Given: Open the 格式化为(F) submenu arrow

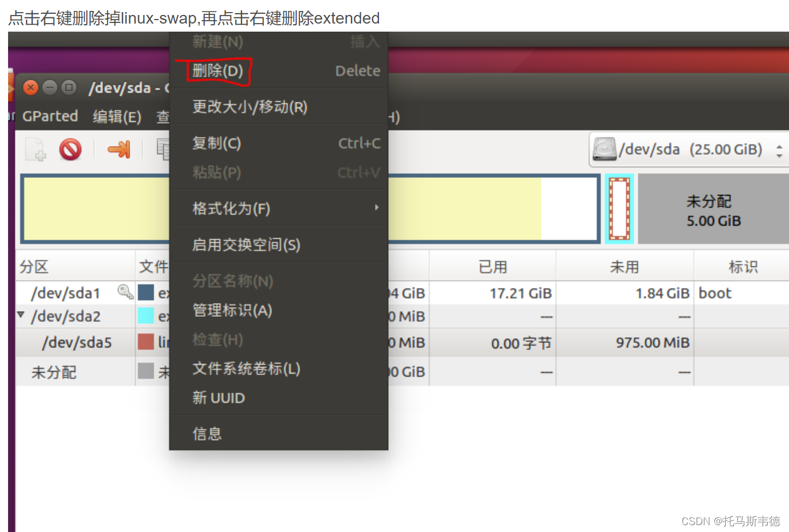Looking at the screenshot, I should tap(377, 207).
